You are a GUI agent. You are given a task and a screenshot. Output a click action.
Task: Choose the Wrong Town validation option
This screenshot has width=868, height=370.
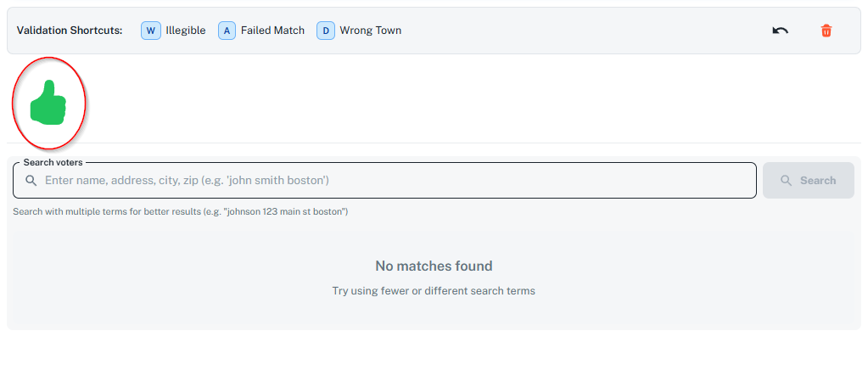click(360, 31)
